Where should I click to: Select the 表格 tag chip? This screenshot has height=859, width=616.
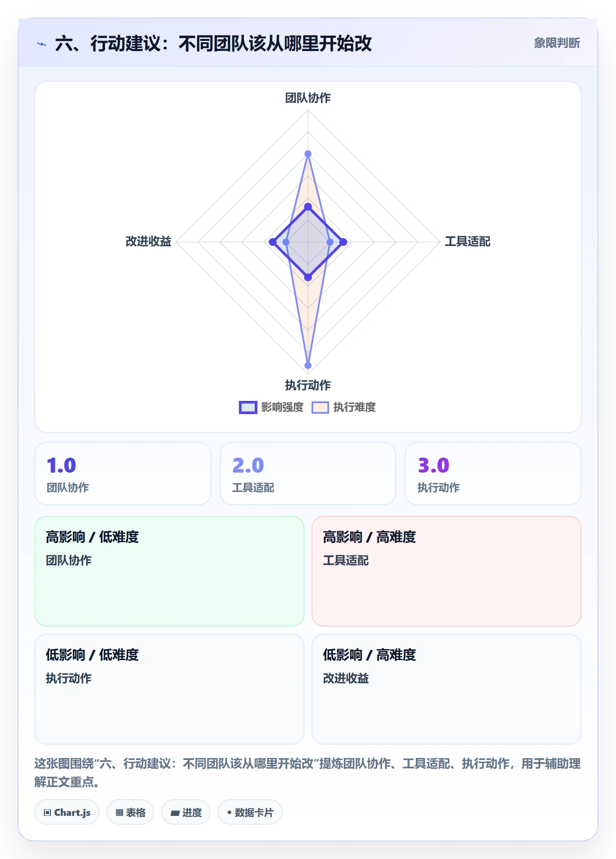(130, 812)
